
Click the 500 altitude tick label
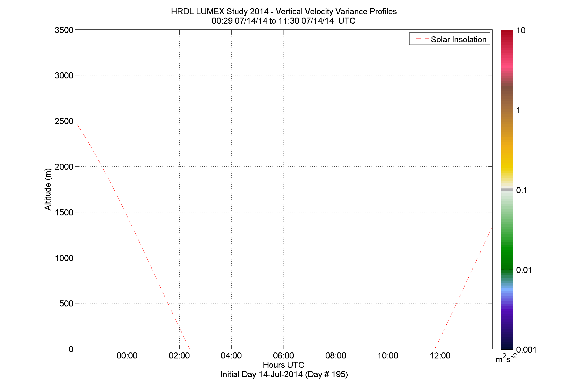point(66,303)
